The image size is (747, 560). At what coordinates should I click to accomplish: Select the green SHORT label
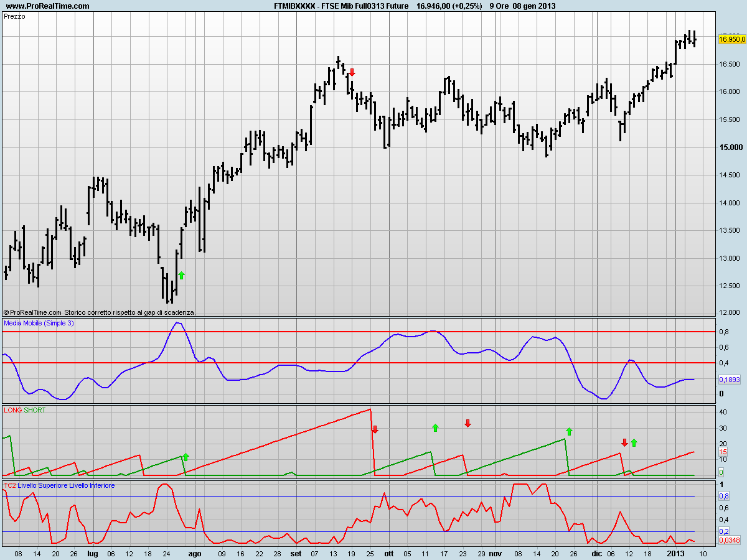(x=35, y=410)
